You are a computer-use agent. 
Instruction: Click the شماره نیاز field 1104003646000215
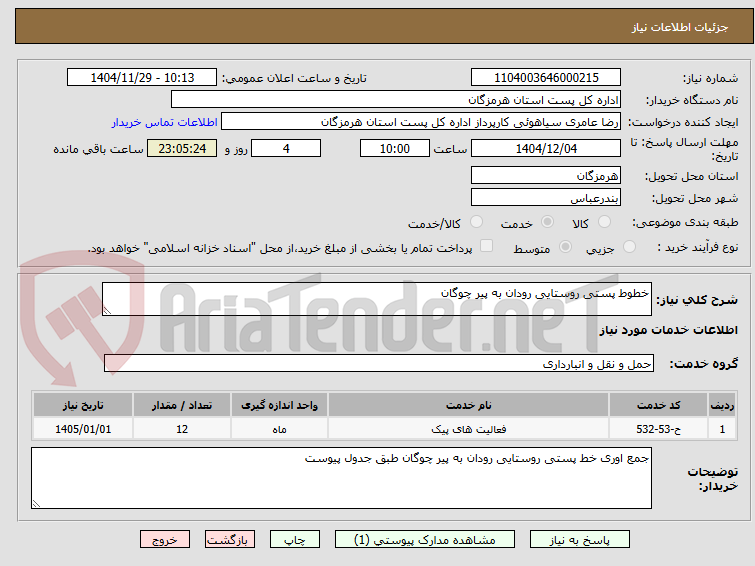click(x=546, y=78)
